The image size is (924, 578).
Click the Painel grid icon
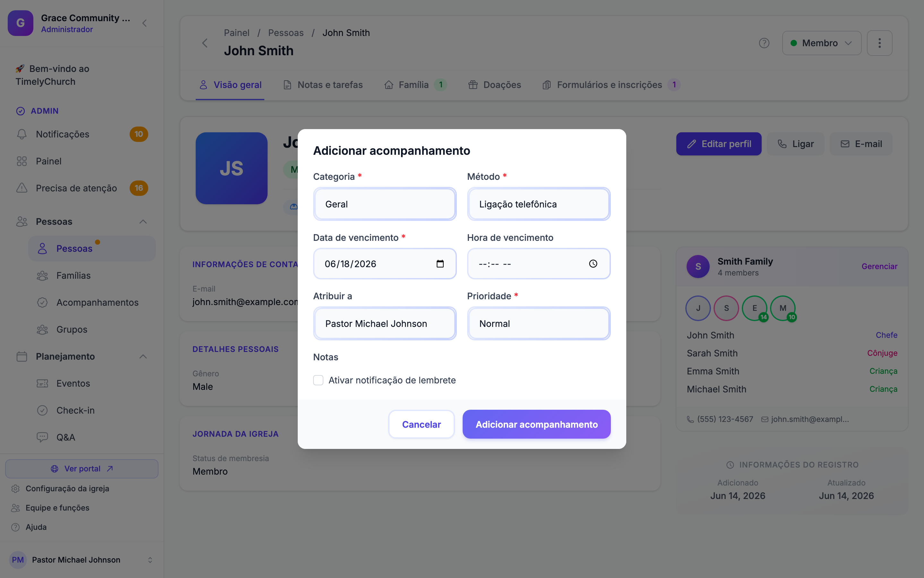pos(22,161)
